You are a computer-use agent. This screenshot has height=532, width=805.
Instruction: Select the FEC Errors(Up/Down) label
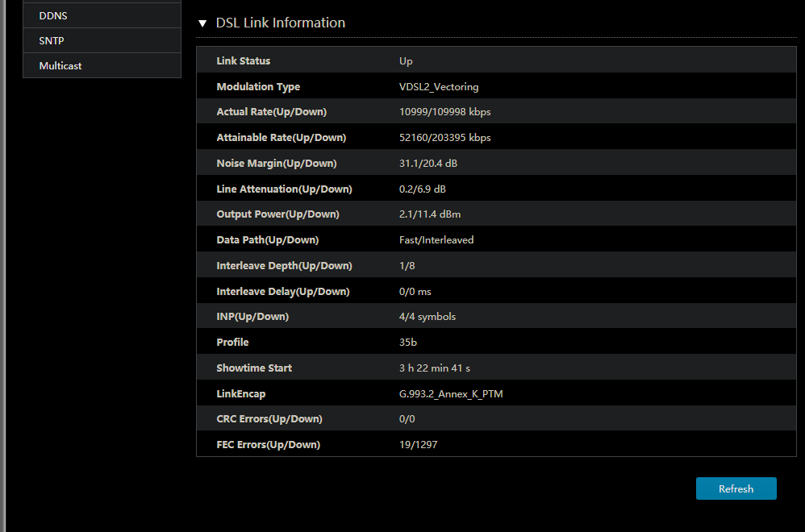click(x=269, y=444)
